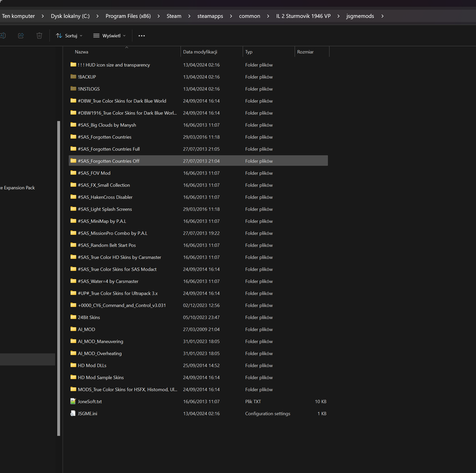
Task: Click folder icon of #SAS_Random Belt Start Pos
Action: tap(73, 245)
